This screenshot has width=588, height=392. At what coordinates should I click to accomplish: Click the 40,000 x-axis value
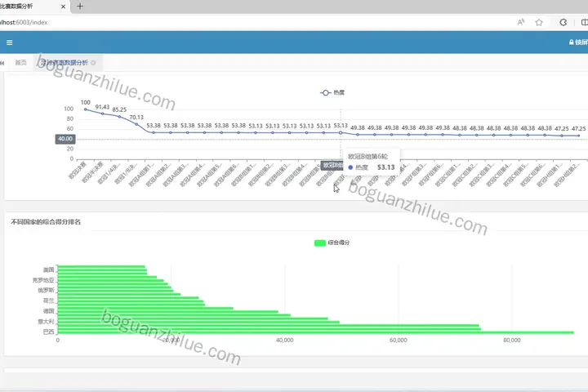pos(285,341)
